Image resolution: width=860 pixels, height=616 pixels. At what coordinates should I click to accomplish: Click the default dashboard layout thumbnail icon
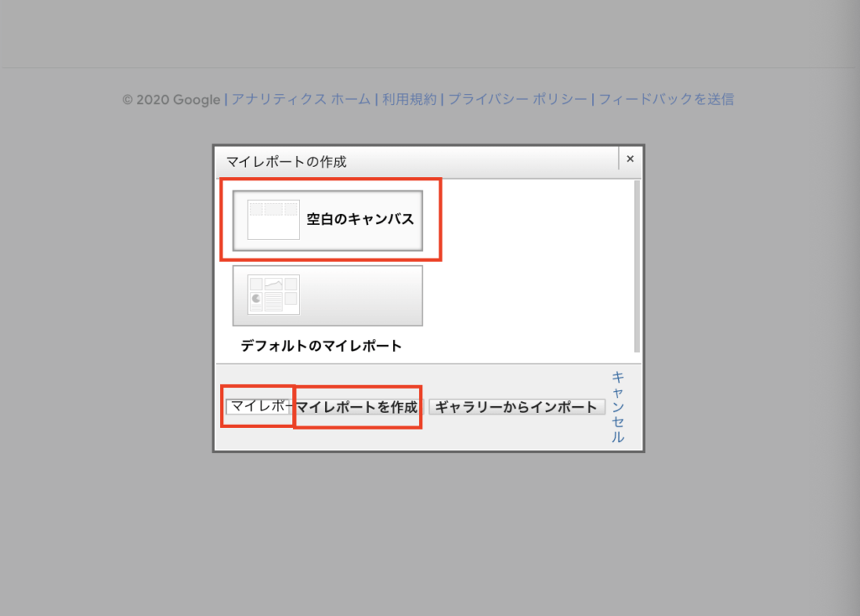pyautogui.click(x=273, y=295)
